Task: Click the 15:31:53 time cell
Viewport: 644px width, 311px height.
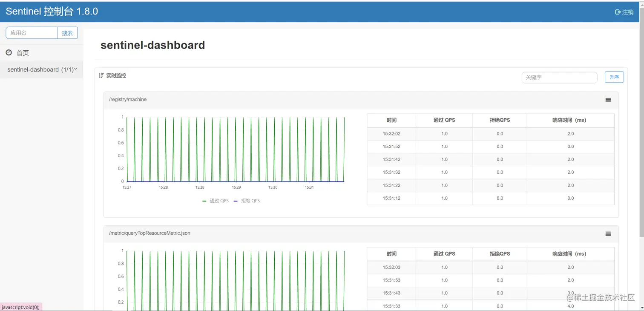Action: coord(391,280)
